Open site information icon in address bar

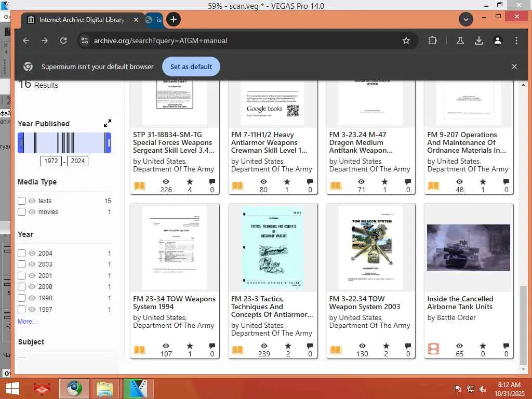pos(85,41)
